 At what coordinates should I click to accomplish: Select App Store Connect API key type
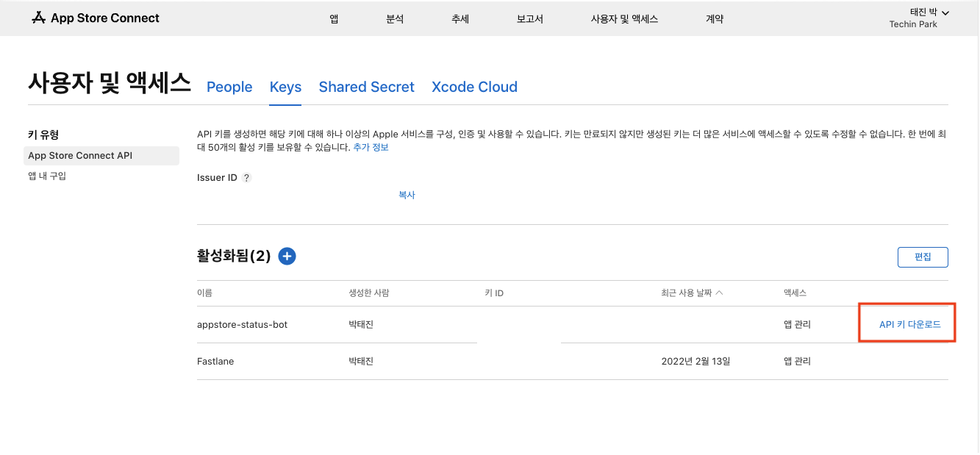pyautogui.click(x=80, y=156)
